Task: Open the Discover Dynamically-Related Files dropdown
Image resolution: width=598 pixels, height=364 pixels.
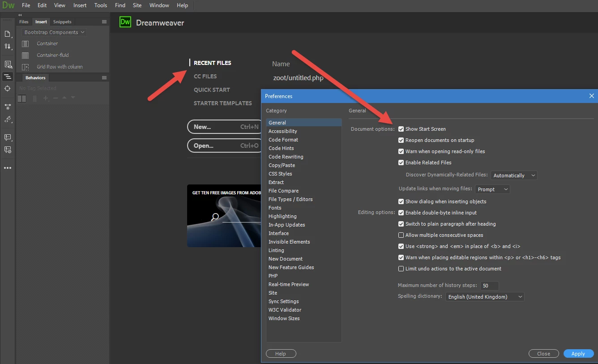Action: point(514,176)
